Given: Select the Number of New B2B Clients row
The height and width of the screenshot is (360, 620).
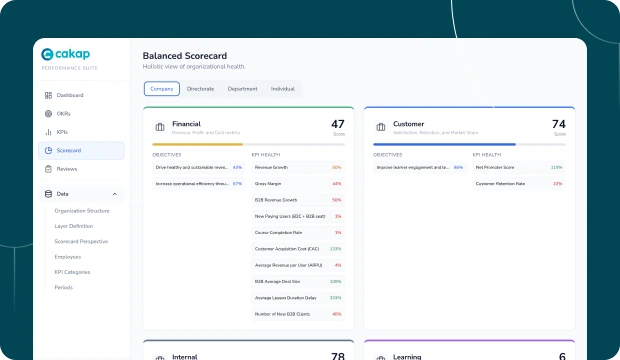Looking at the screenshot, I should pyautogui.click(x=298, y=314).
